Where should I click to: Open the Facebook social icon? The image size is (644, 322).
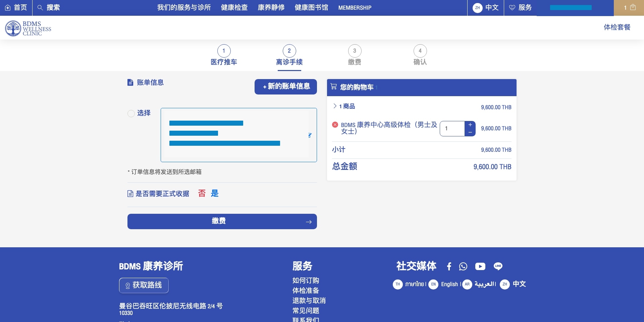click(x=449, y=266)
